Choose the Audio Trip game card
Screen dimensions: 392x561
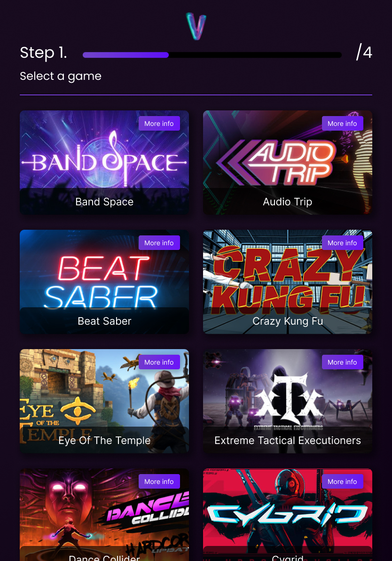tap(288, 163)
